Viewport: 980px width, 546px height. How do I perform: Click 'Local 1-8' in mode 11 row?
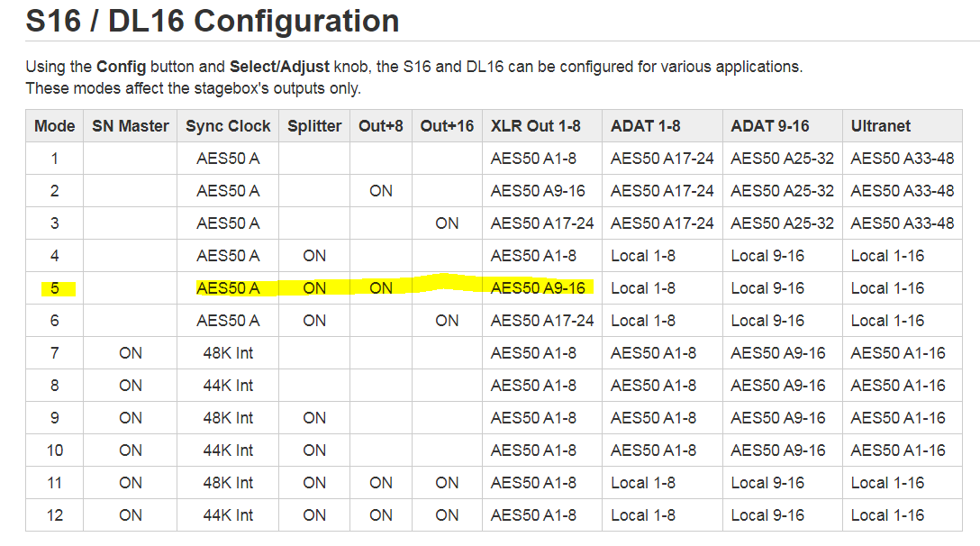[643, 483]
